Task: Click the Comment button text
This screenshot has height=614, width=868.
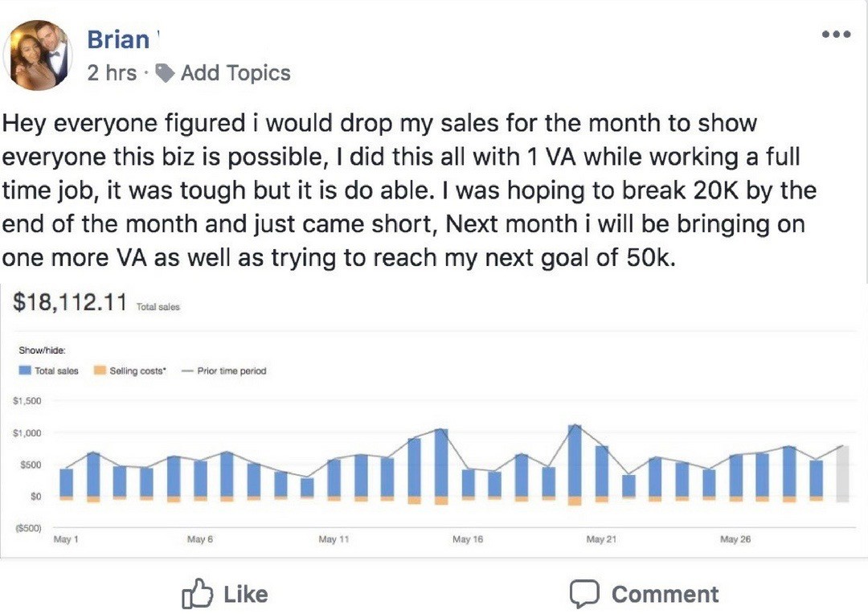Action: (665, 594)
